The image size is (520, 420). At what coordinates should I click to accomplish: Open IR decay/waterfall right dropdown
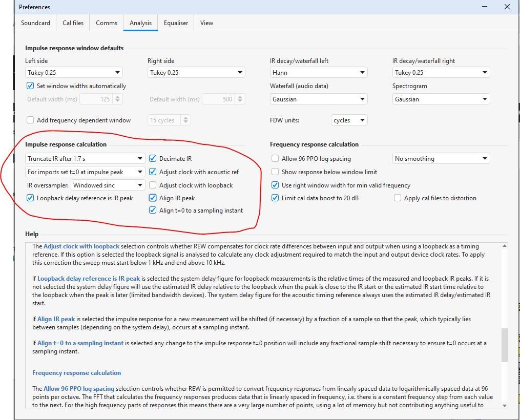(441, 72)
